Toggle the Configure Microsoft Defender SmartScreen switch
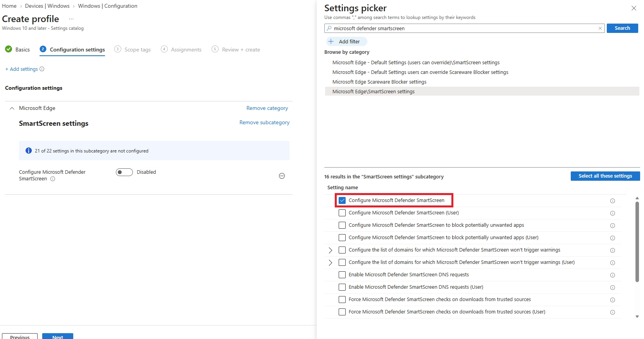 124,172
